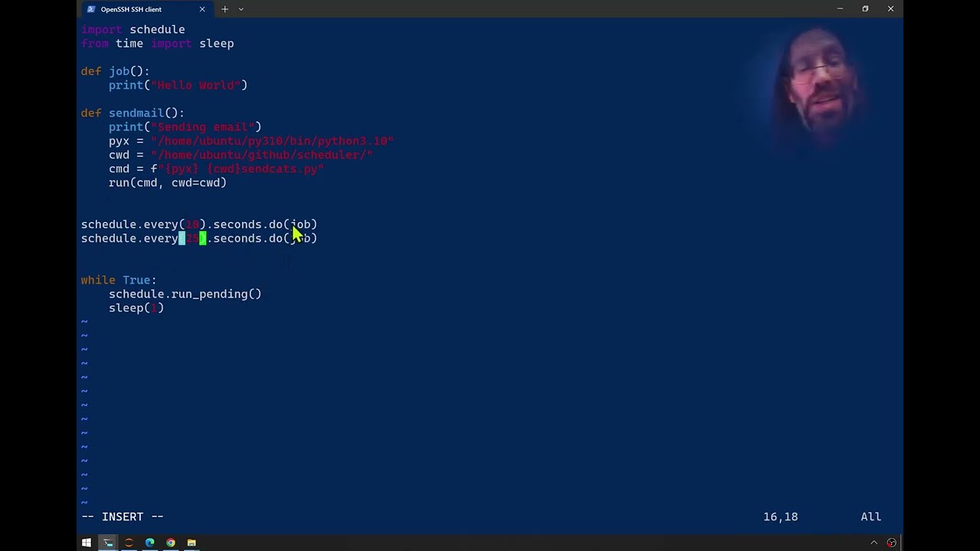Minimize the terminal window
The height and width of the screenshot is (551, 980).
840,9
